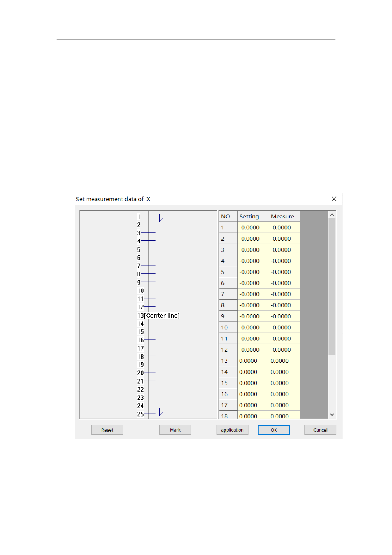Click the arrow icon beside line 1
The image size is (392, 555).
(161, 218)
